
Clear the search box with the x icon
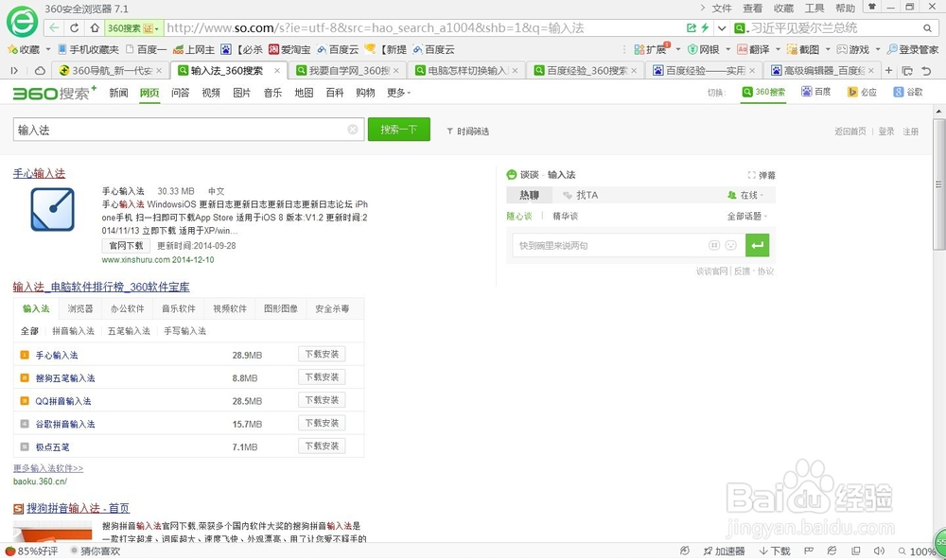[353, 130]
